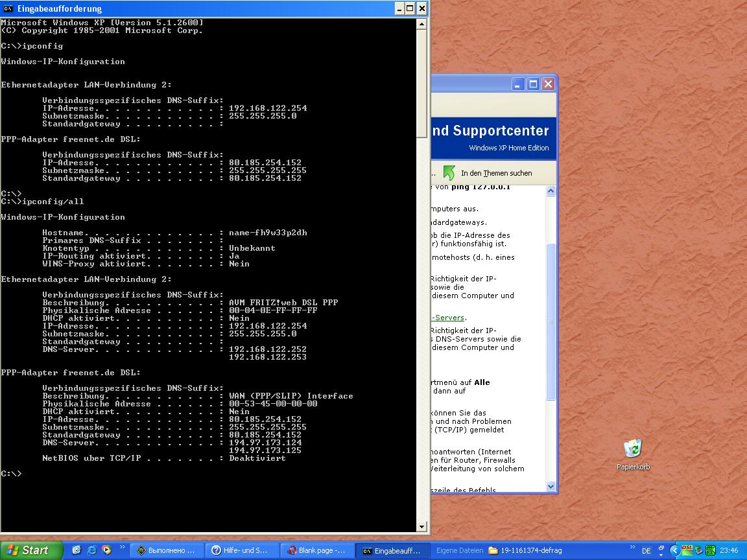The width and height of the screenshot is (747, 560).
Task: Click the NetBIOS value 'Deaktiviert'
Action: [x=257, y=458]
